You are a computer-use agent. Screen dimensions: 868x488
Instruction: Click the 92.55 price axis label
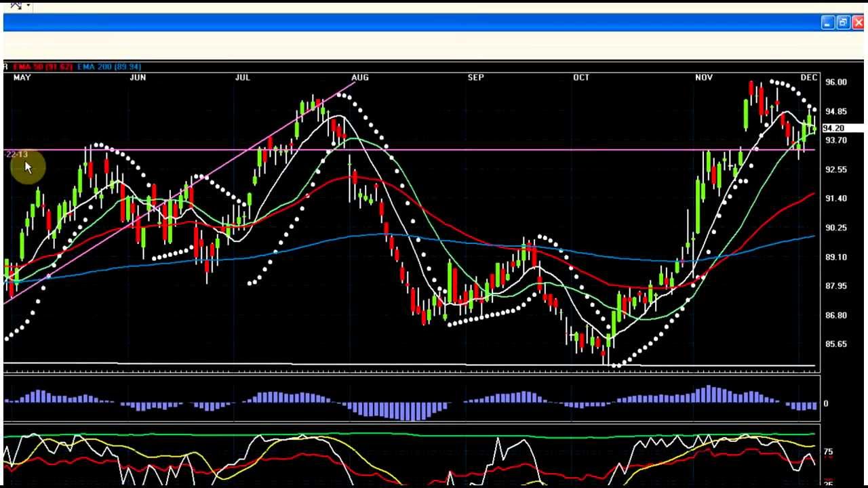click(836, 169)
